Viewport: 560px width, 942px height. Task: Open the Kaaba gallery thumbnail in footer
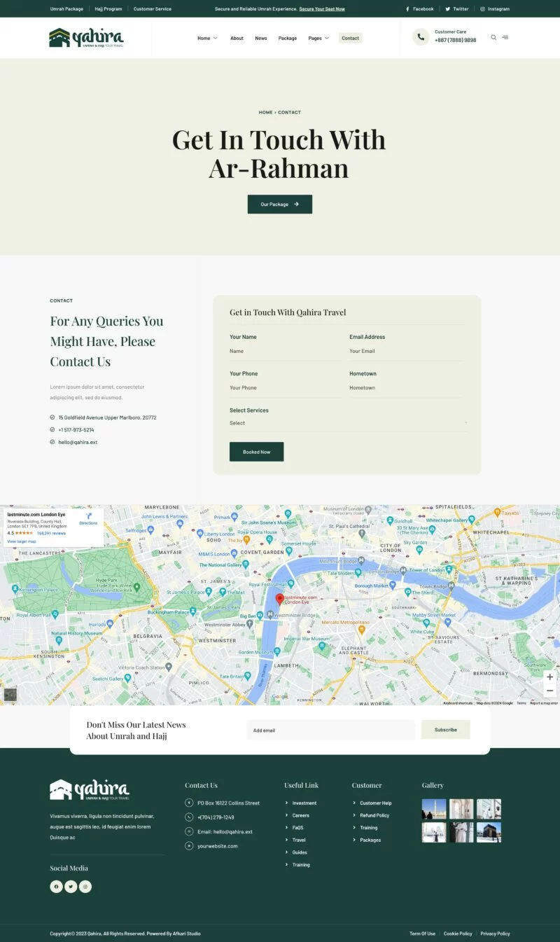(x=489, y=832)
